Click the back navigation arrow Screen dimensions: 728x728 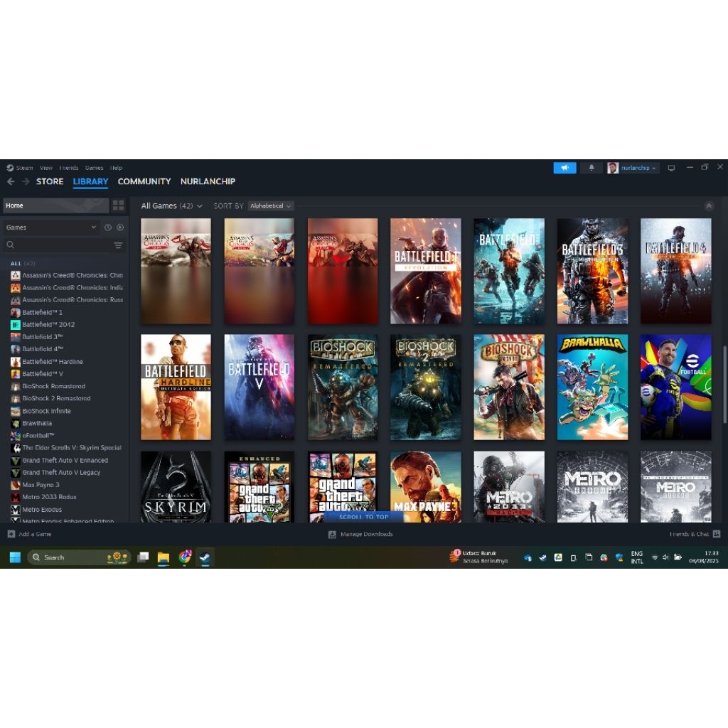click(x=11, y=182)
